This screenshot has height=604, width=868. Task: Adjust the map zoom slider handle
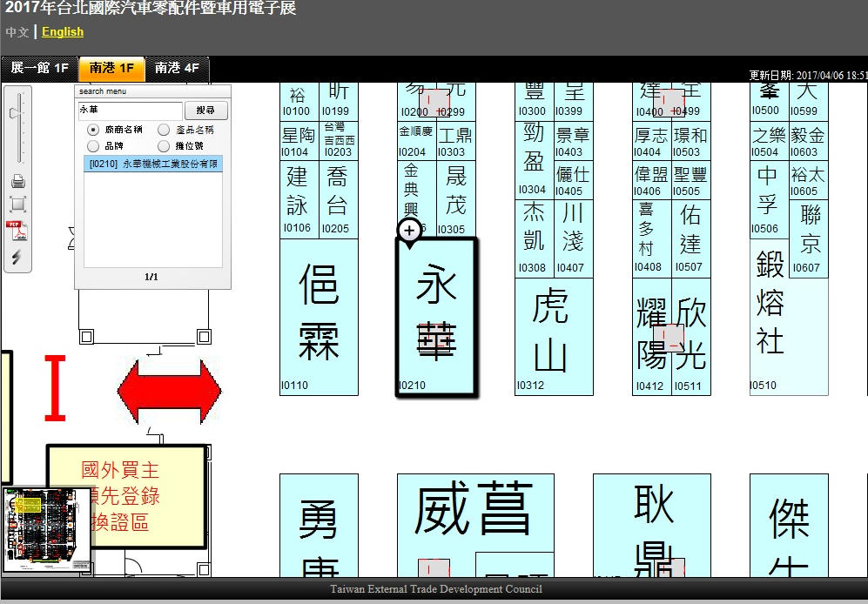16,113
